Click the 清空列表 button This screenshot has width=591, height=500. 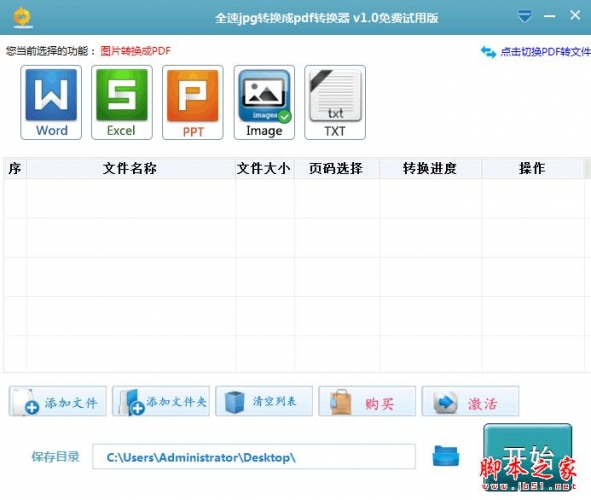264,401
